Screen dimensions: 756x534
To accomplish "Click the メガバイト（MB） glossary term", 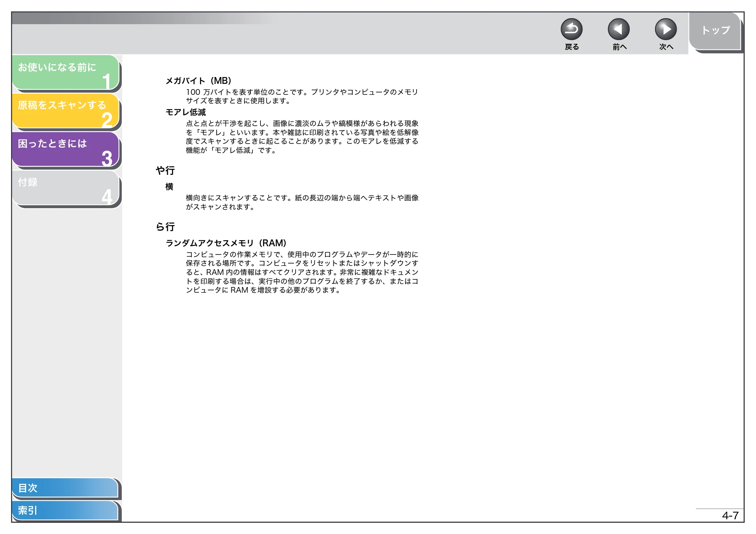I will [x=198, y=81].
